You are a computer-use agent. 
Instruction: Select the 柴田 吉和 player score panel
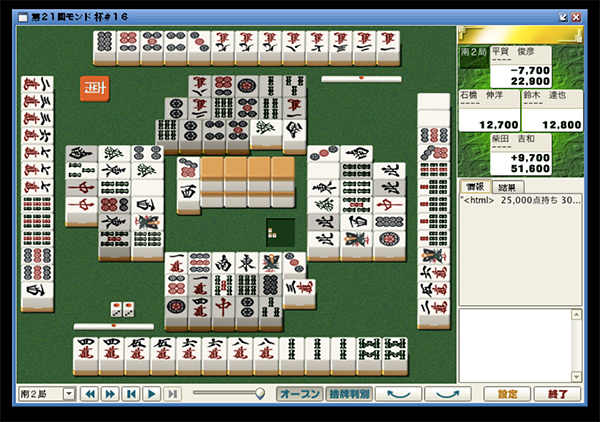[521, 154]
